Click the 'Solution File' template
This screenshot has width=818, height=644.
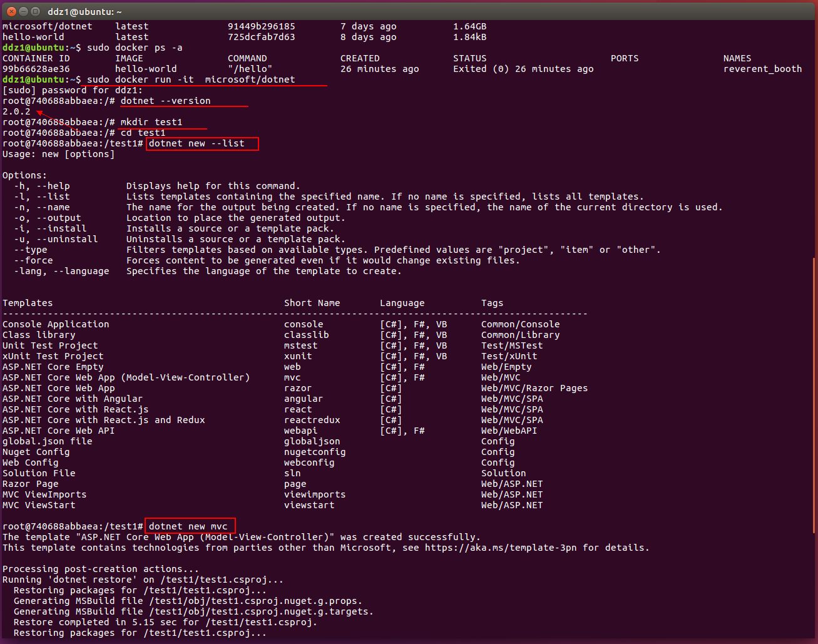(x=39, y=473)
